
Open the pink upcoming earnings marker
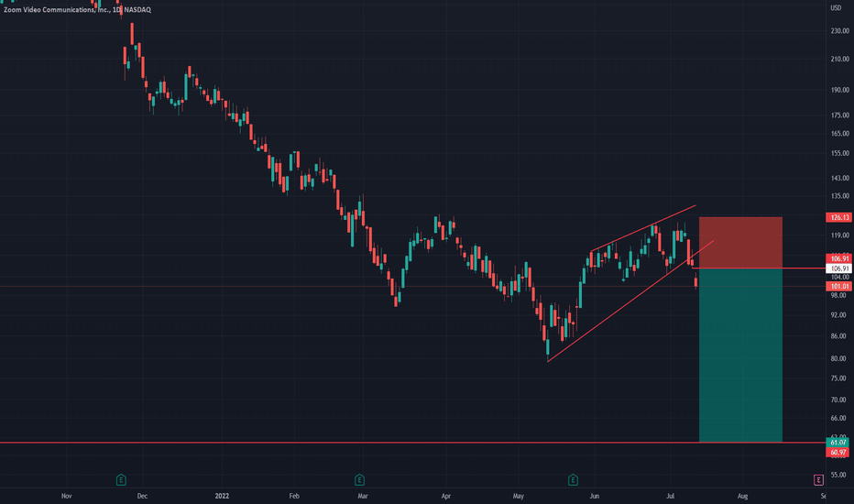pos(818,480)
